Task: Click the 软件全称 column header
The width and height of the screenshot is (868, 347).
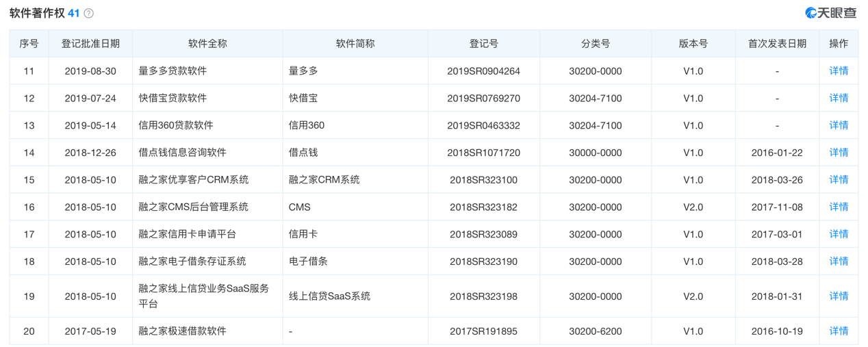Action: tap(207, 44)
